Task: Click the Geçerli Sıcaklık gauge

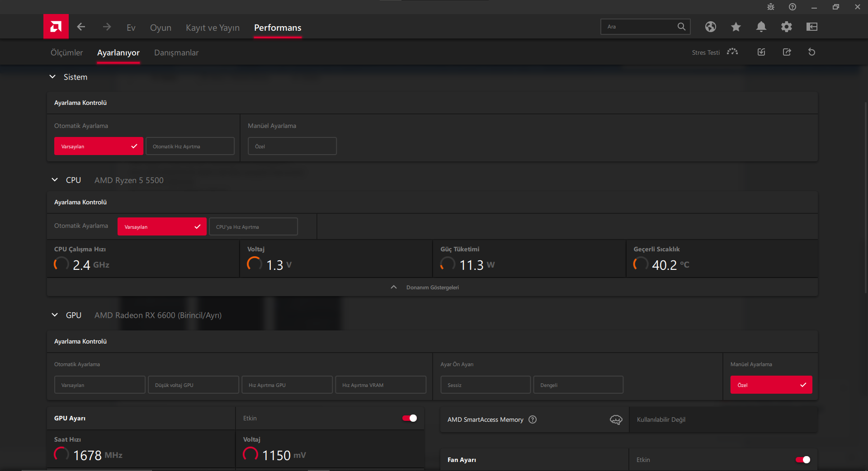Action: pyautogui.click(x=641, y=264)
